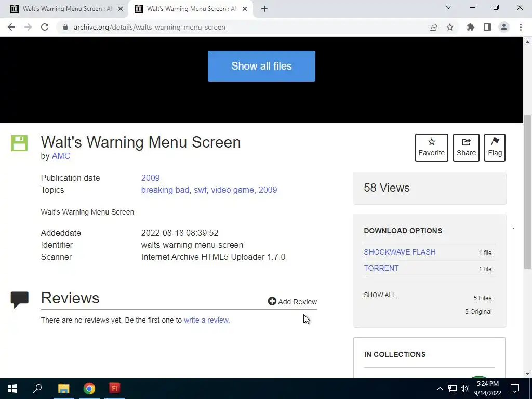The width and height of the screenshot is (532, 399).
Task: Open the Adobe Flash taskbar icon
Action: point(115,389)
